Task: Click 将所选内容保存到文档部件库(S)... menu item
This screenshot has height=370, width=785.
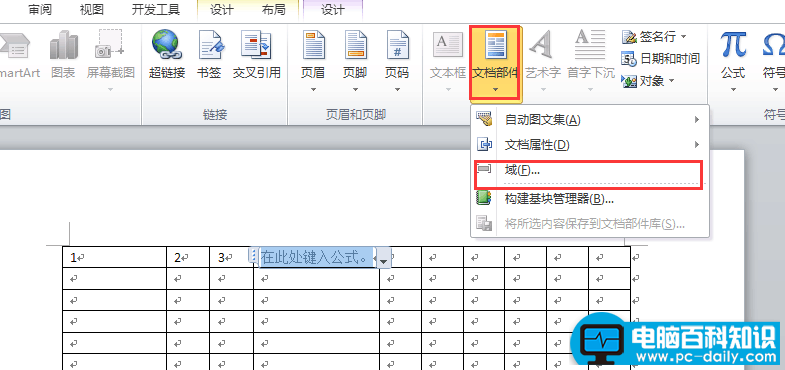Action: [590, 224]
